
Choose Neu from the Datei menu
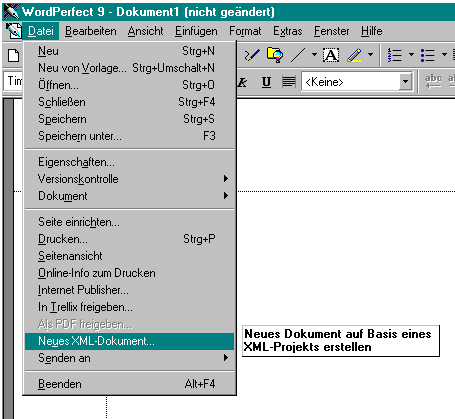pos(129,51)
